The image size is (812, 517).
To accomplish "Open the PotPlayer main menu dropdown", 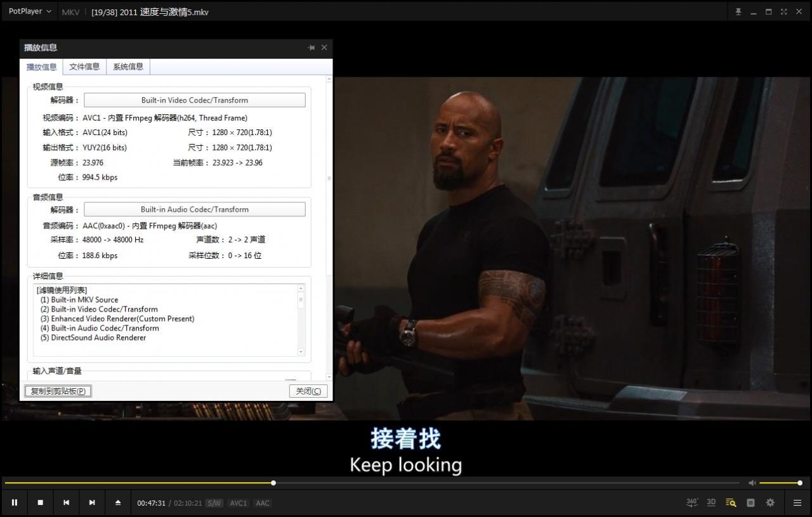I will pyautogui.click(x=30, y=11).
